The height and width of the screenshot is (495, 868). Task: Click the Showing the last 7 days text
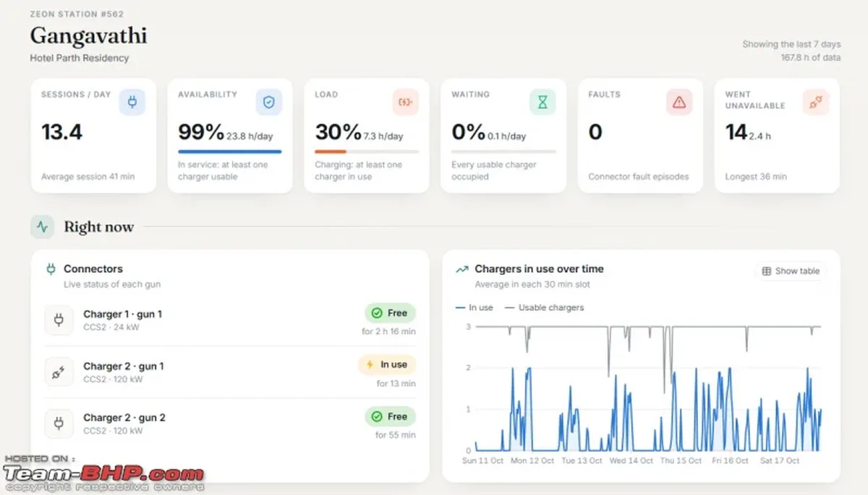[x=791, y=44]
